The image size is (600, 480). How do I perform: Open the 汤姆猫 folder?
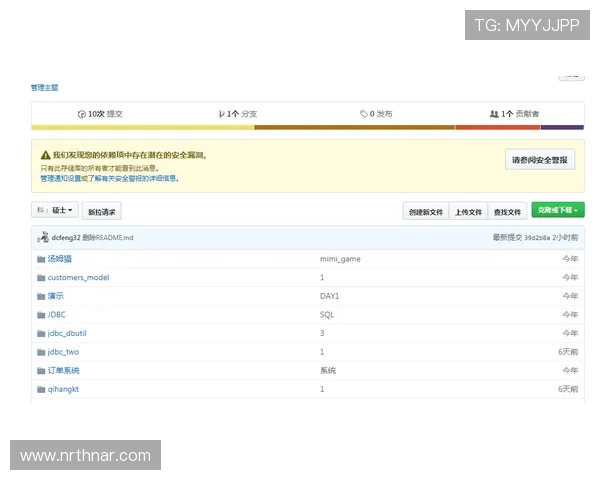(x=59, y=259)
